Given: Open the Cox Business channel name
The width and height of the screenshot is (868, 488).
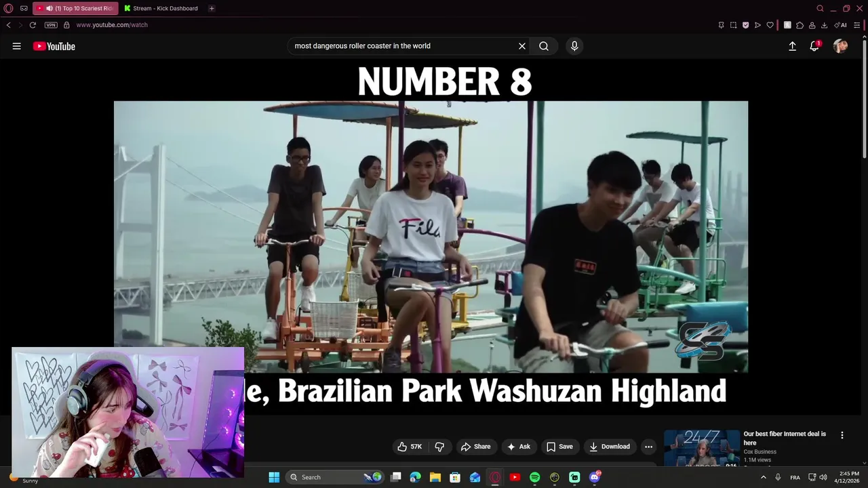Looking at the screenshot, I should [759, 452].
